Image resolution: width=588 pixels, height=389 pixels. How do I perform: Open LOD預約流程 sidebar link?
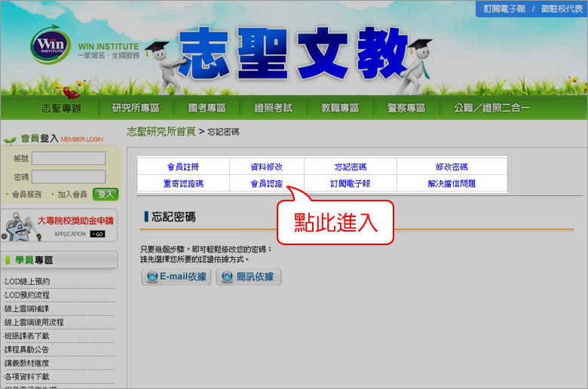[x=27, y=296]
